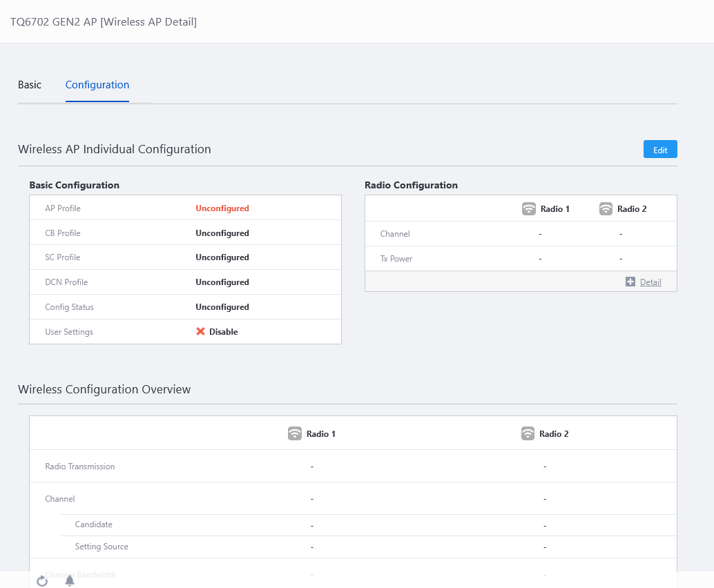Click the Radio 1 Wi-Fi icon in Radio Configuration
This screenshot has height=588, width=714.
tap(529, 208)
